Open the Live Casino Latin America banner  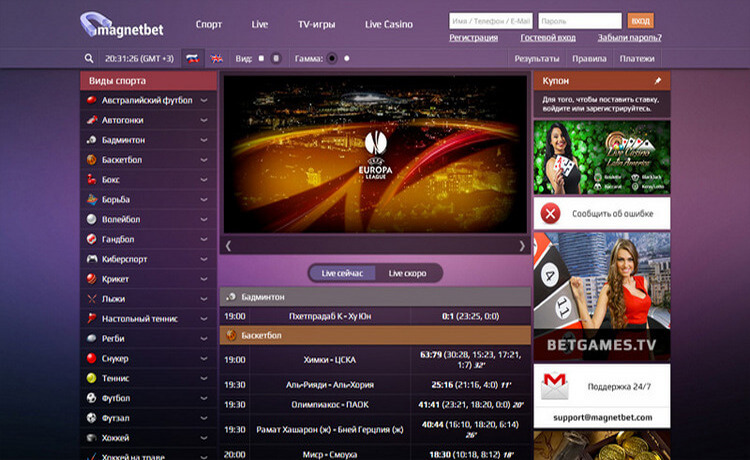click(602, 157)
